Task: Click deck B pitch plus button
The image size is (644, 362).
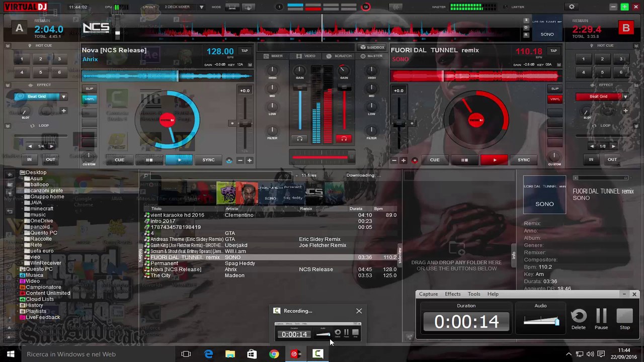Action: pos(404,160)
